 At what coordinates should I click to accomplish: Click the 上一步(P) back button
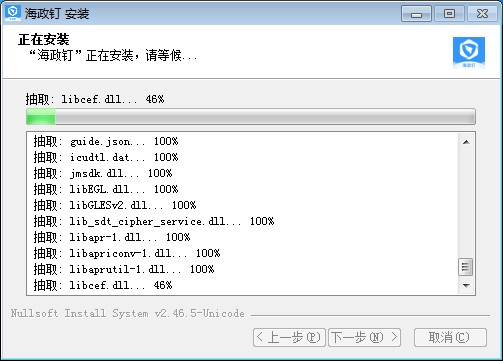tap(289, 337)
